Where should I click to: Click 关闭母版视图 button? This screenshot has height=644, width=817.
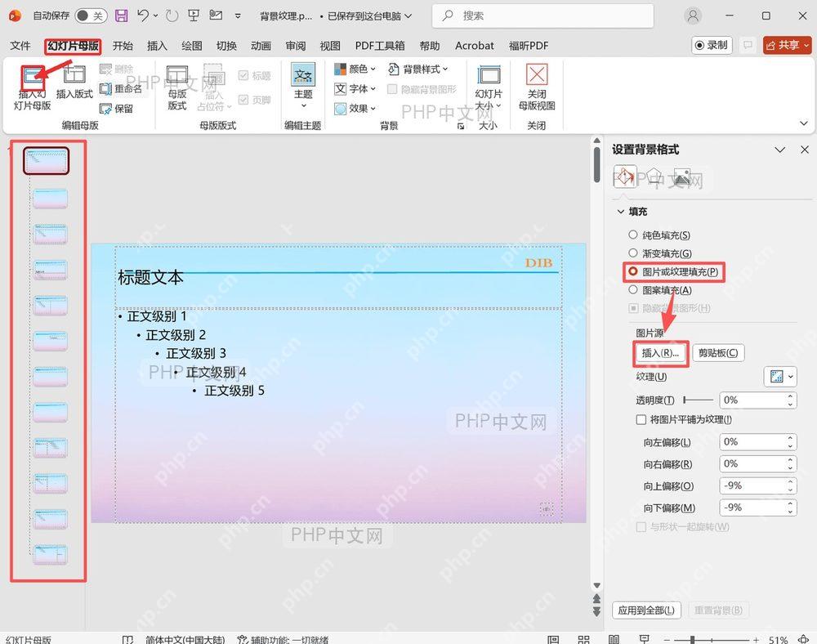[537, 87]
